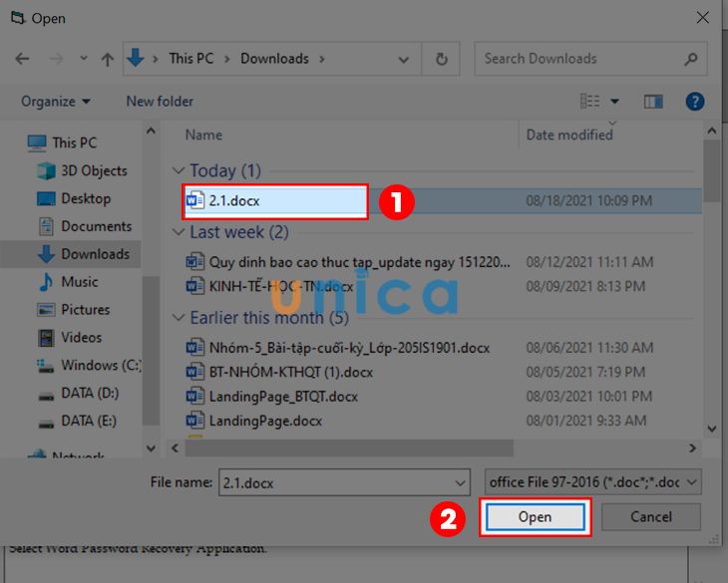Click the Word icon of LandingPage.docx

point(195,421)
